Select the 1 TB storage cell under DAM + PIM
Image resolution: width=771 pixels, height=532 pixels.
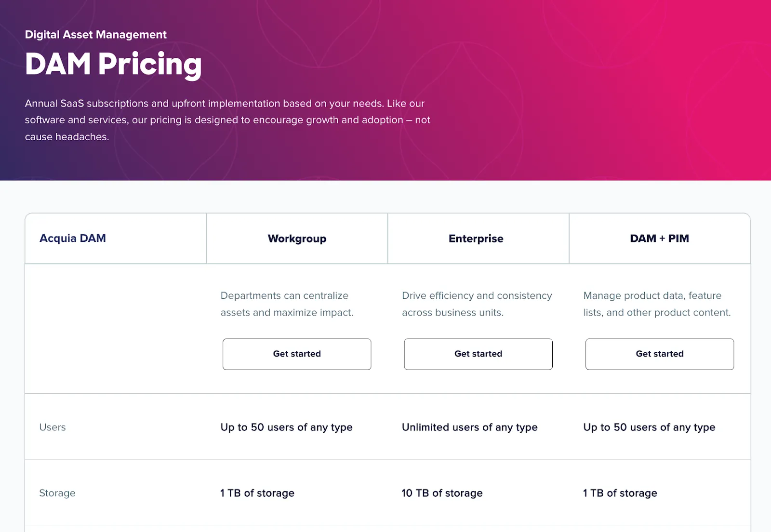pos(620,492)
